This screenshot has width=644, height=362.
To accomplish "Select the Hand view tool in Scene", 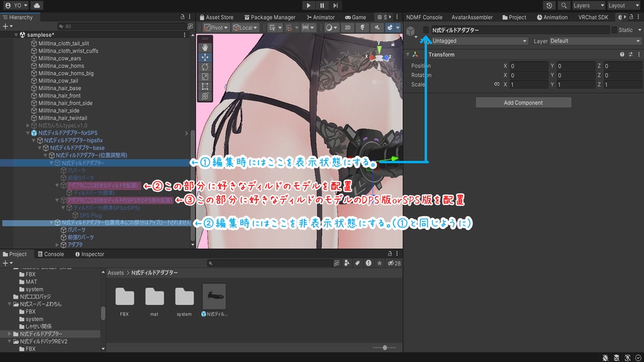I will click(x=205, y=48).
